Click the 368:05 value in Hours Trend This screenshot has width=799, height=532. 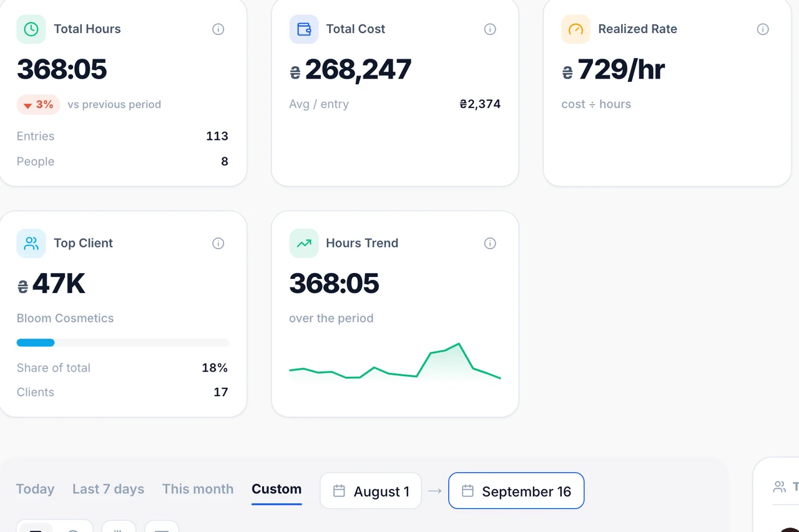pos(335,284)
